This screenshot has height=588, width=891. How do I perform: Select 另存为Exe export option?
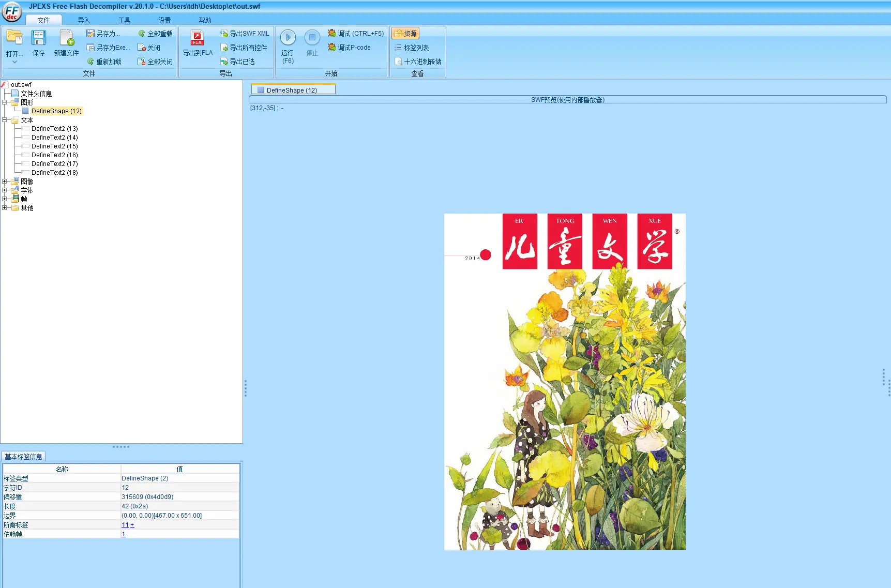coord(109,48)
